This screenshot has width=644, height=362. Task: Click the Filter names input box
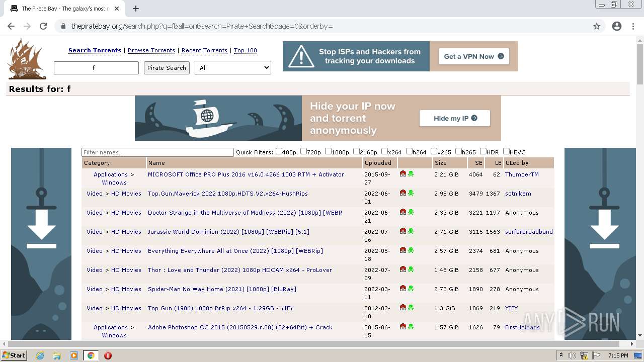[157, 152]
